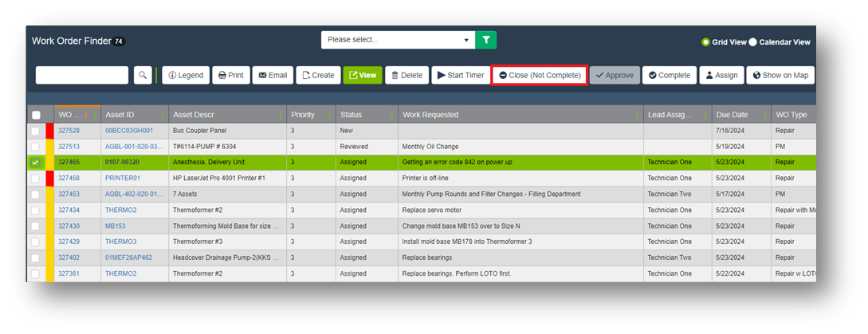The width and height of the screenshot is (868, 334).
Task: Click the green filter funnel icon
Action: (485, 40)
